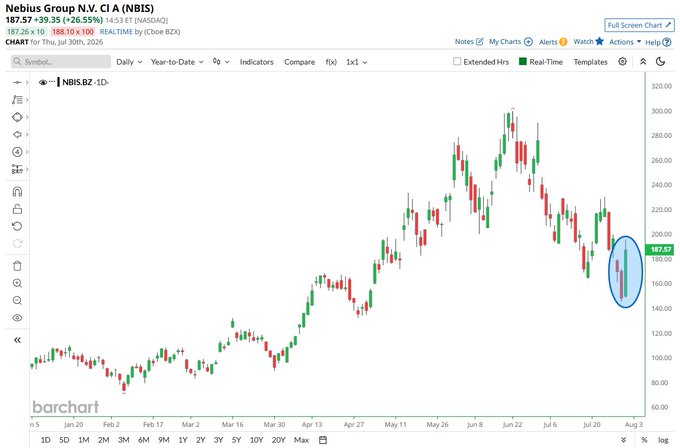This screenshot has height=448, width=680.
Task: Collapse the chart toolbar with up chevrons
Action: [643, 62]
